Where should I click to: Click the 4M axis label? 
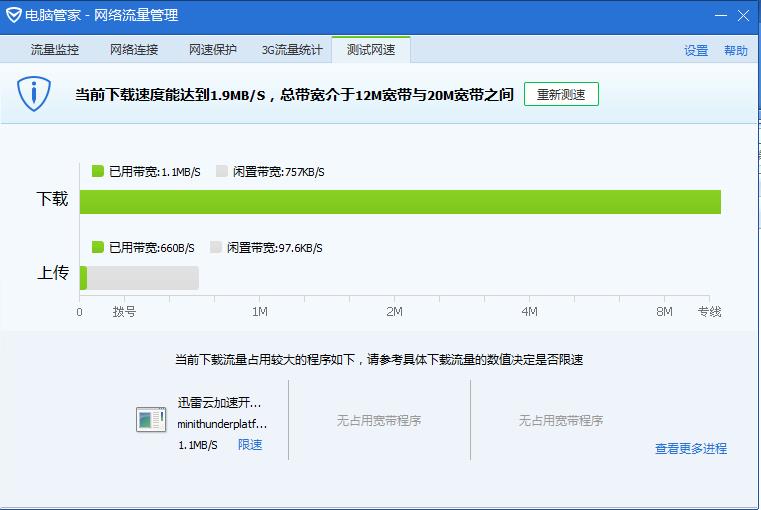point(529,312)
